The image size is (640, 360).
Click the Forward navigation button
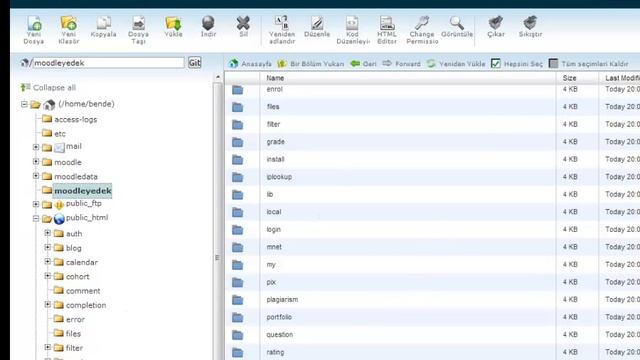coord(402,64)
